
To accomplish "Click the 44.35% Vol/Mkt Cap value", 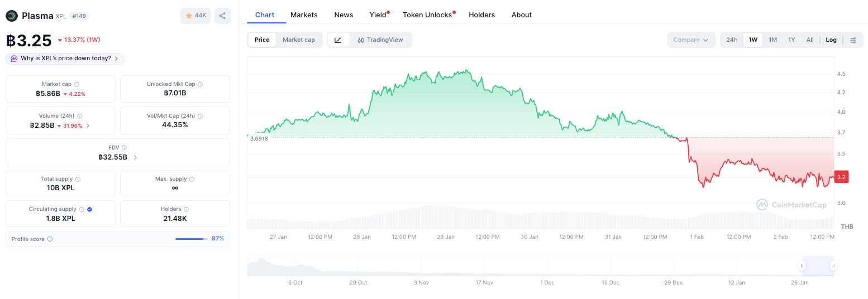I will [175, 125].
